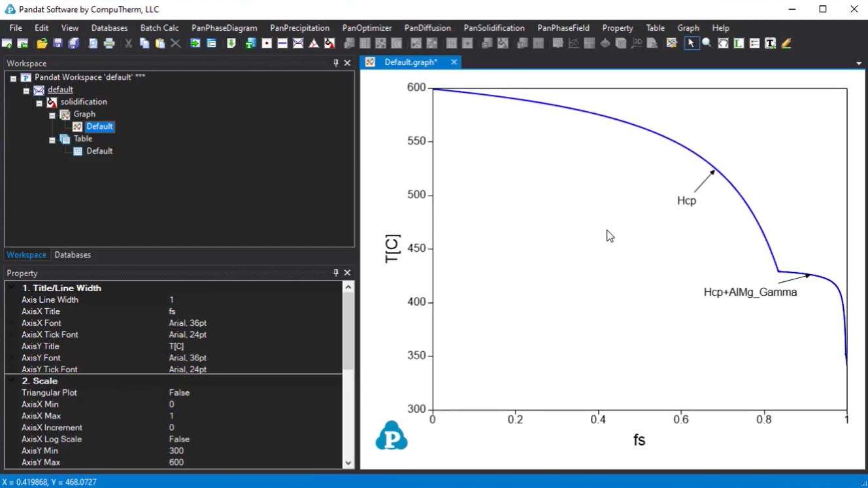Click the yellow highlighter pencil icon
The width and height of the screenshot is (868, 488).
pyautogui.click(x=786, y=44)
